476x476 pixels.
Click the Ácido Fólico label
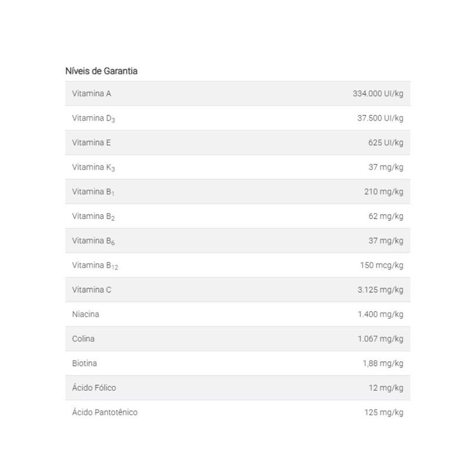coord(94,387)
